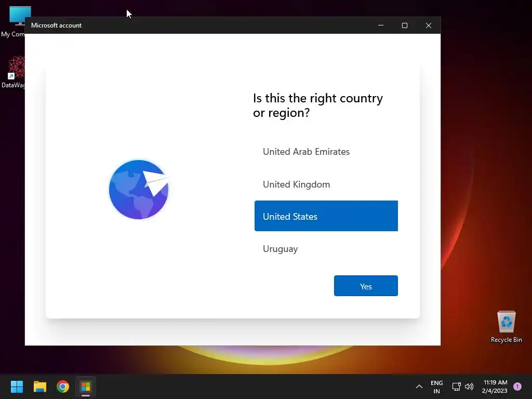Screen dimensions: 532x399
Task: Maximize the Microsoft account window
Action: coord(404,25)
